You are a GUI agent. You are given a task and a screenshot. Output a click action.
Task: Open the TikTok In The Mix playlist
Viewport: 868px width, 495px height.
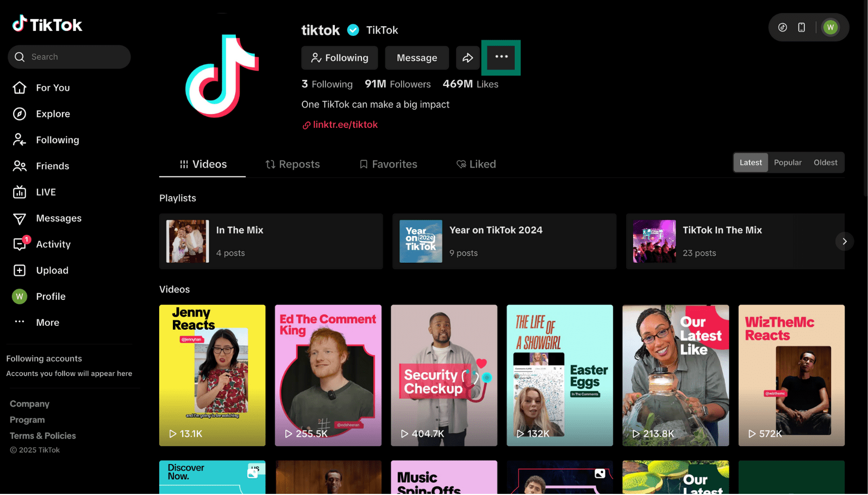pos(735,242)
